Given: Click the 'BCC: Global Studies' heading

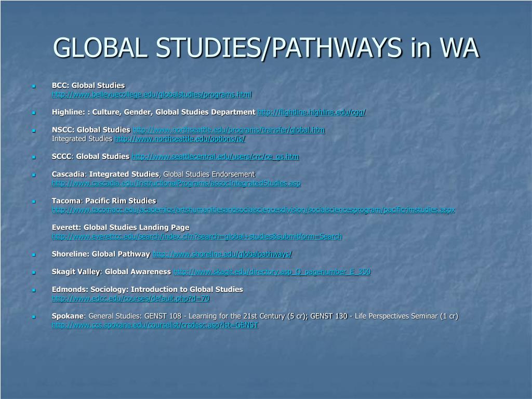Looking at the screenshot, I should point(88,86).
